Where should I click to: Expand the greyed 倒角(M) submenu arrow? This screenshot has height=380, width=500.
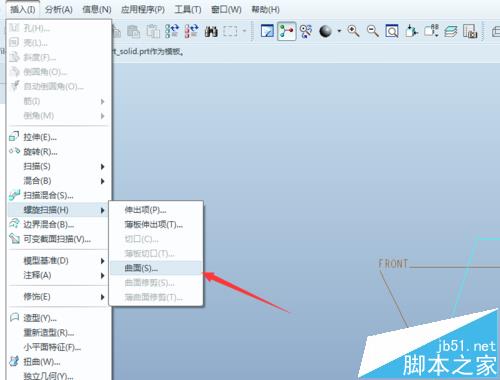tap(103, 116)
